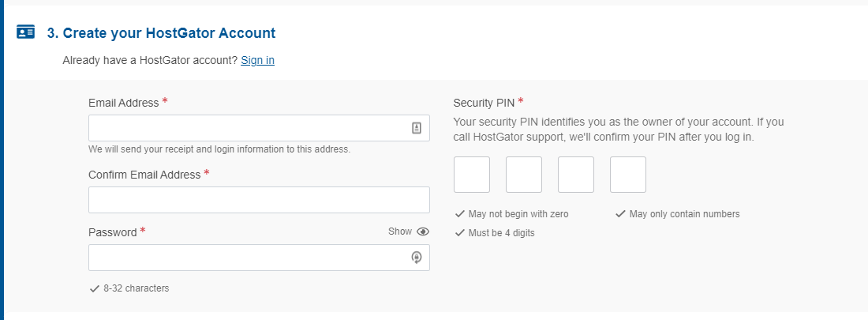Image resolution: width=868 pixels, height=320 pixels.
Task: Open the Sign in link
Action: coord(257,60)
